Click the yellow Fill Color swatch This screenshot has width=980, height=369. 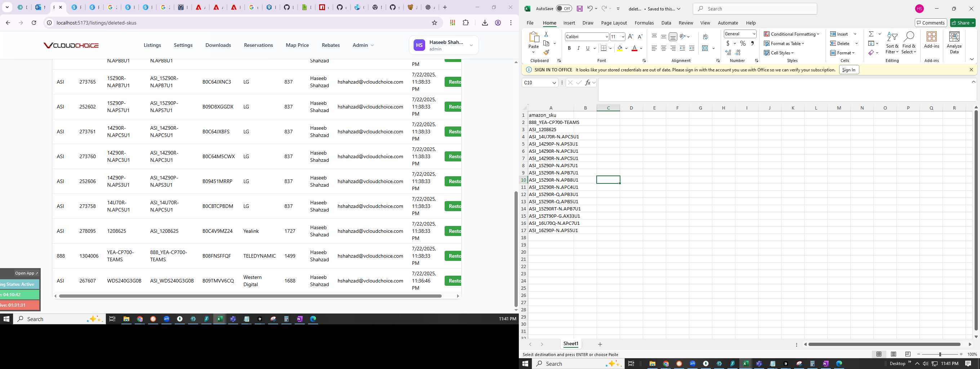620,48
